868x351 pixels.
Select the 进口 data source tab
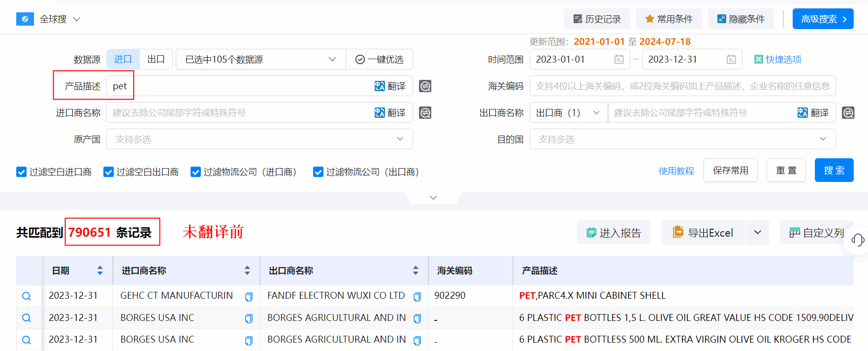pyautogui.click(x=123, y=60)
